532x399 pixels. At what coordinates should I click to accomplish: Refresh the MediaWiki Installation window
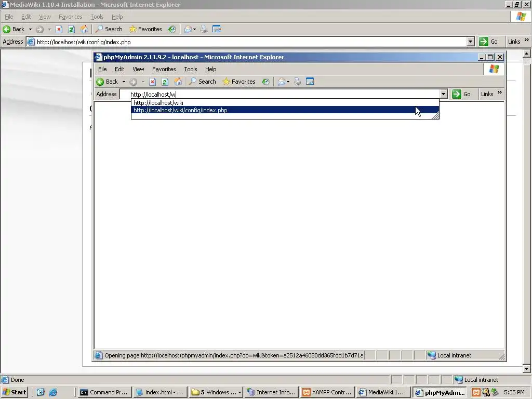tap(72, 29)
